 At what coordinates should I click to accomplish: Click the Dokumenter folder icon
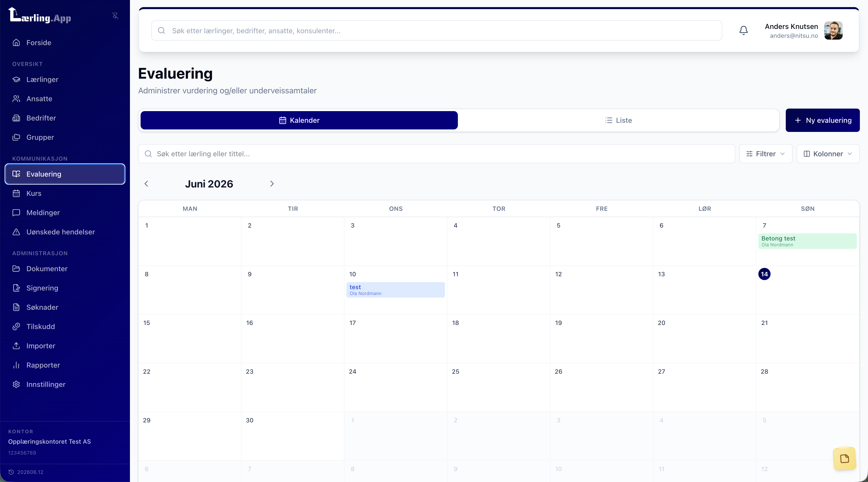tap(16, 268)
